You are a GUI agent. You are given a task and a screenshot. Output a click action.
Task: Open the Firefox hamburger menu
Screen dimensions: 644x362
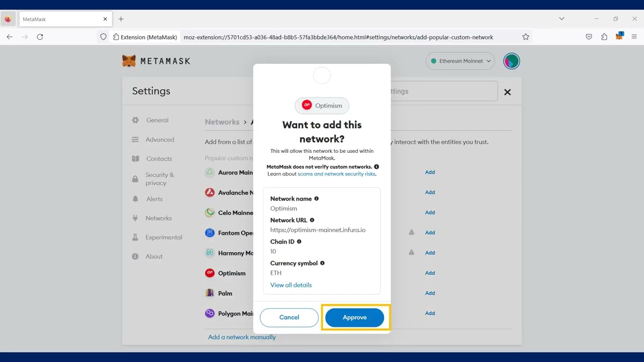634,37
